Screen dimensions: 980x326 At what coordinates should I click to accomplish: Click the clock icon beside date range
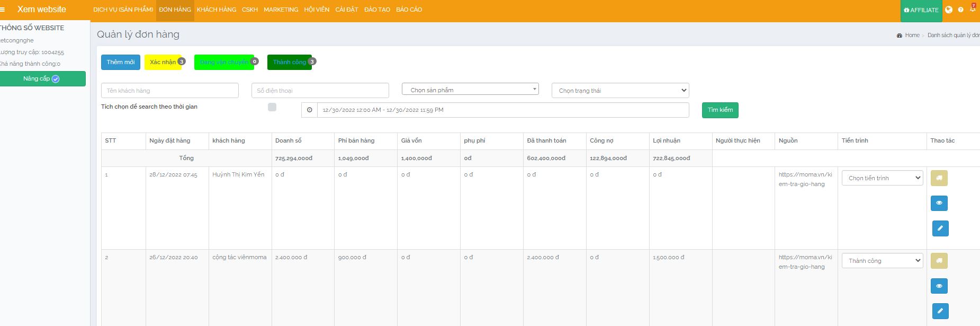[309, 110]
